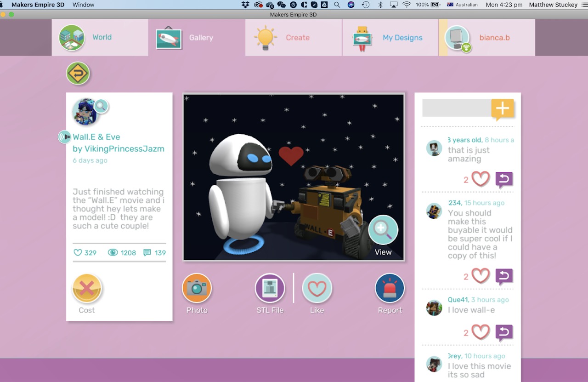Click the Bluetooth menu bar icon
This screenshot has height=382, width=588.
click(x=380, y=5)
